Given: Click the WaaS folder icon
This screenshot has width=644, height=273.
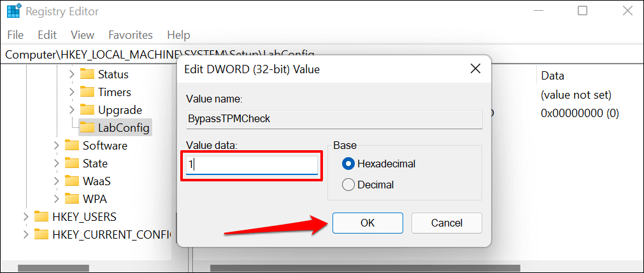Looking at the screenshot, I should (x=72, y=181).
